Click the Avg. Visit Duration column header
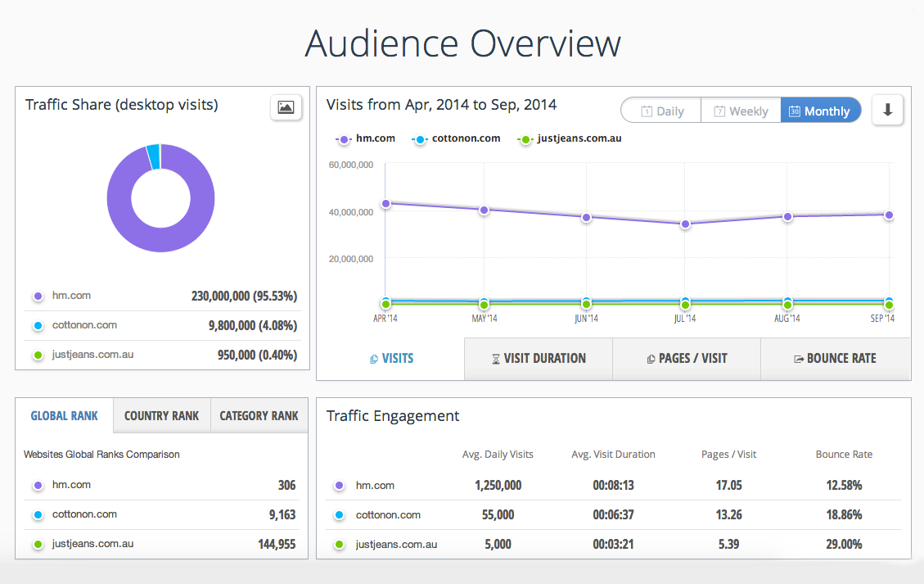This screenshot has width=924, height=584. click(x=613, y=455)
